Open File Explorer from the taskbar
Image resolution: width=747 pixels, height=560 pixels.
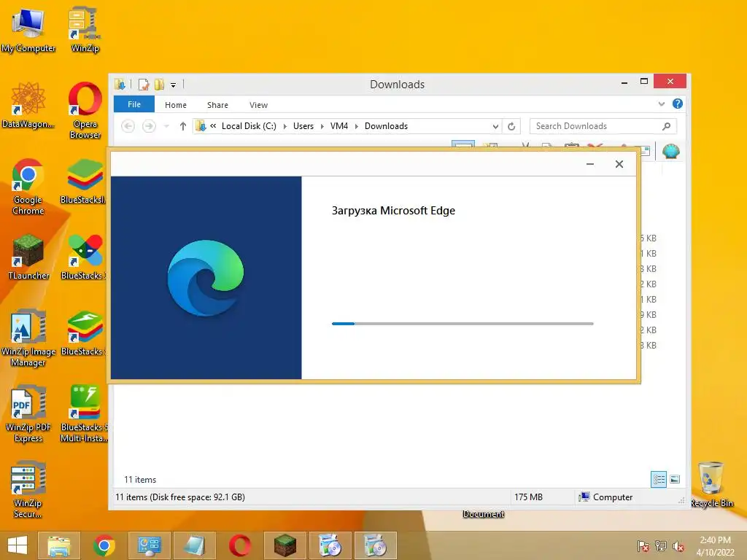coord(59,545)
